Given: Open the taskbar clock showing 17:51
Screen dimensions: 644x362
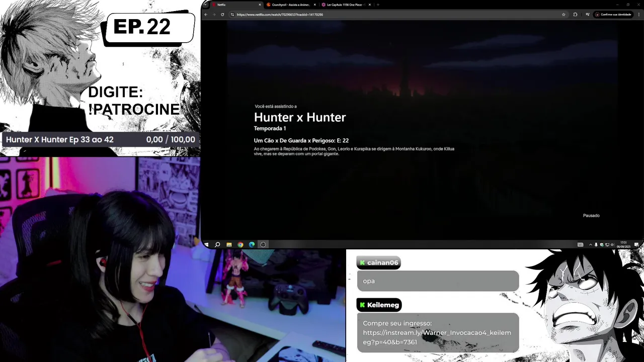Looking at the screenshot, I should [624, 245].
